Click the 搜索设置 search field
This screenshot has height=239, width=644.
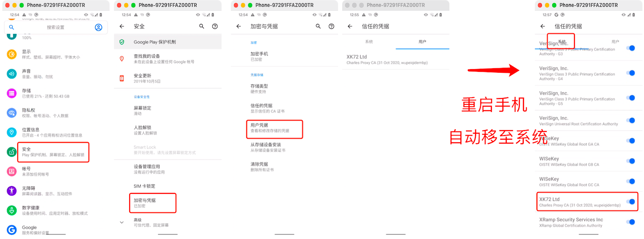click(x=56, y=27)
